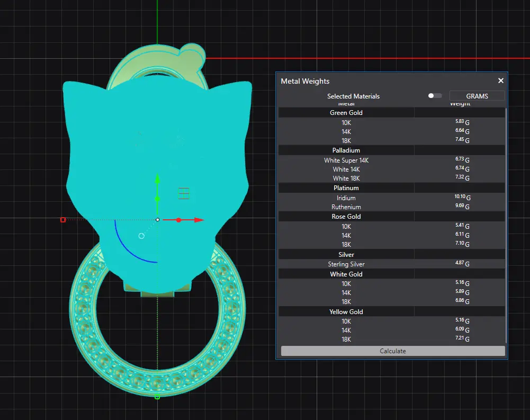
Task: Click the Sterling Silver row
Action: tap(391, 264)
